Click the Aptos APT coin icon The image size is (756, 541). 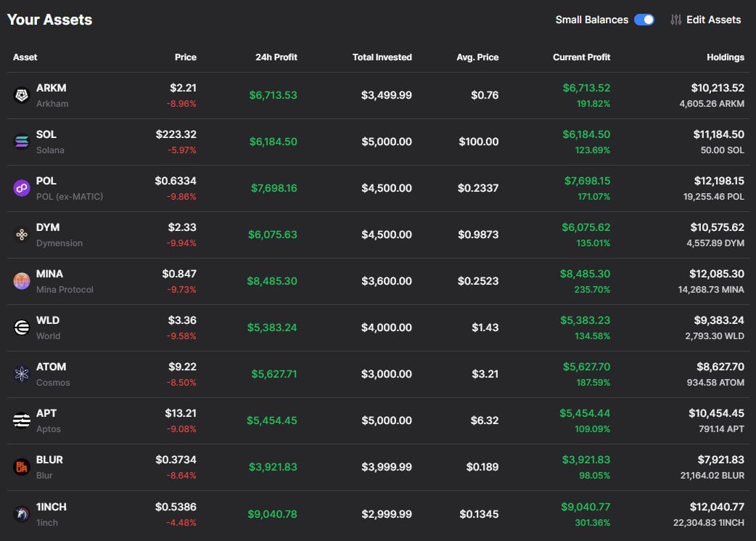pos(22,420)
